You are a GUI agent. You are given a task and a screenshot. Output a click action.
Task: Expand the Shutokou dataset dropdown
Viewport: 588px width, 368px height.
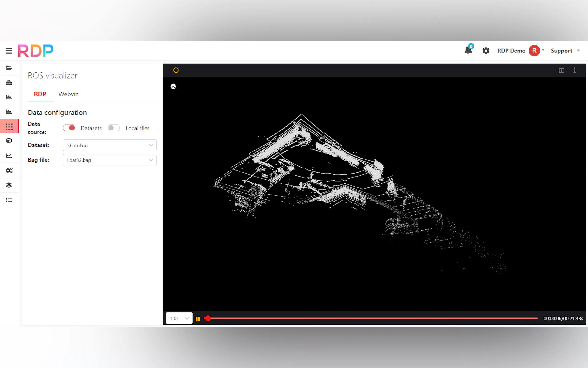click(110, 145)
